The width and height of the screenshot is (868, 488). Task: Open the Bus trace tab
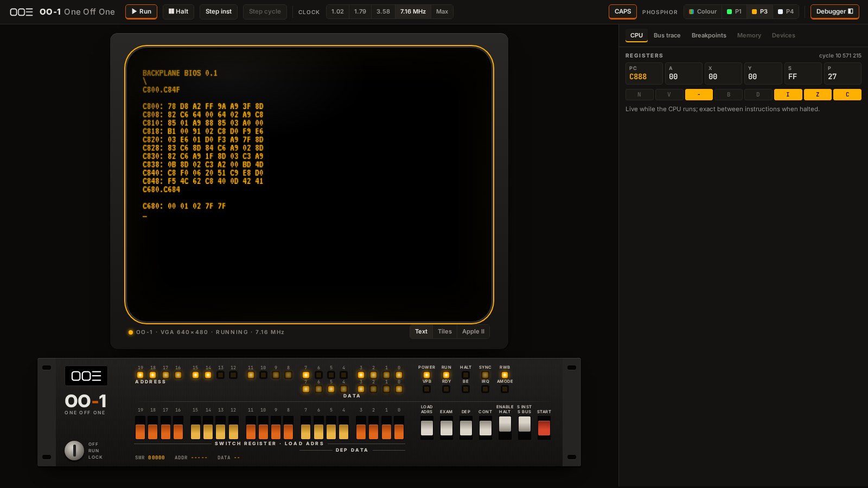[667, 35]
